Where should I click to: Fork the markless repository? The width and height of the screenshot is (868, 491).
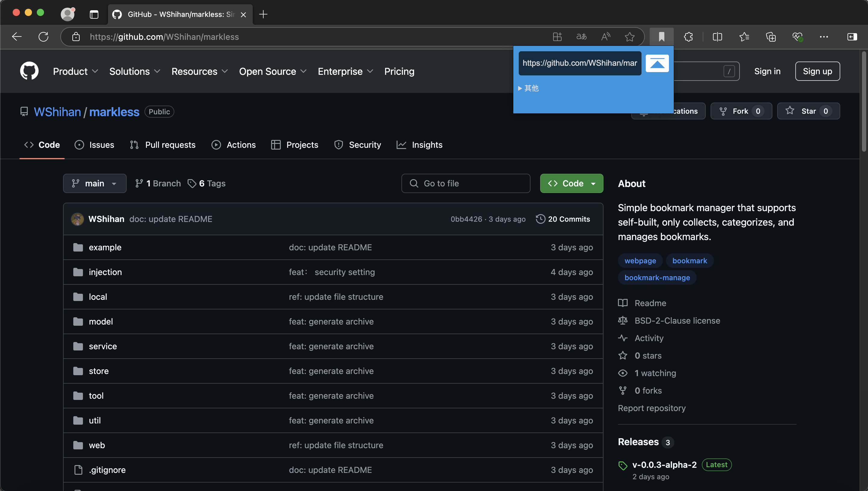(x=741, y=111)
